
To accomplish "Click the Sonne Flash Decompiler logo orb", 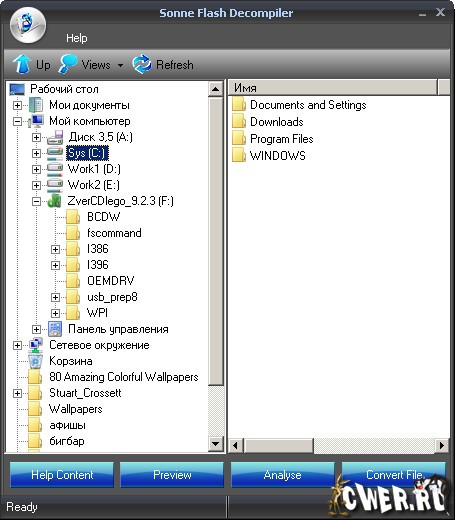I will (x=28, y=25).
